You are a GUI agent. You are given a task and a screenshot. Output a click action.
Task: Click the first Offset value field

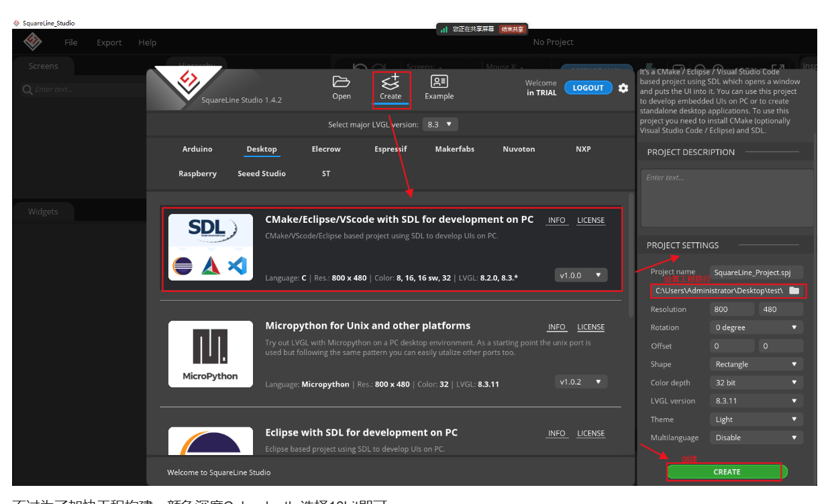click(x=732, y=346)
